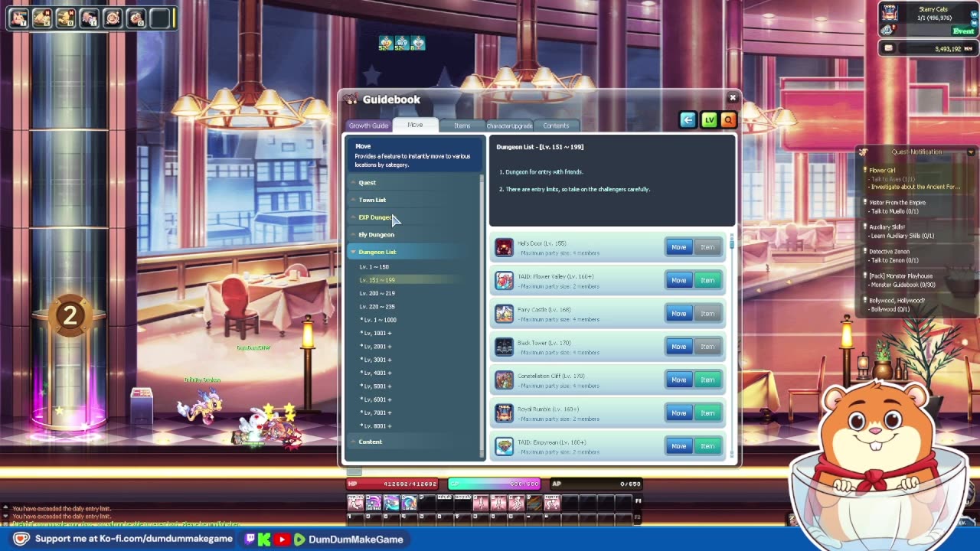Image resolution: width=980 pixels, height=551 pixels.
Task: Select the Lv. 1 ~ 1000 entry
Action: [379, 320]
